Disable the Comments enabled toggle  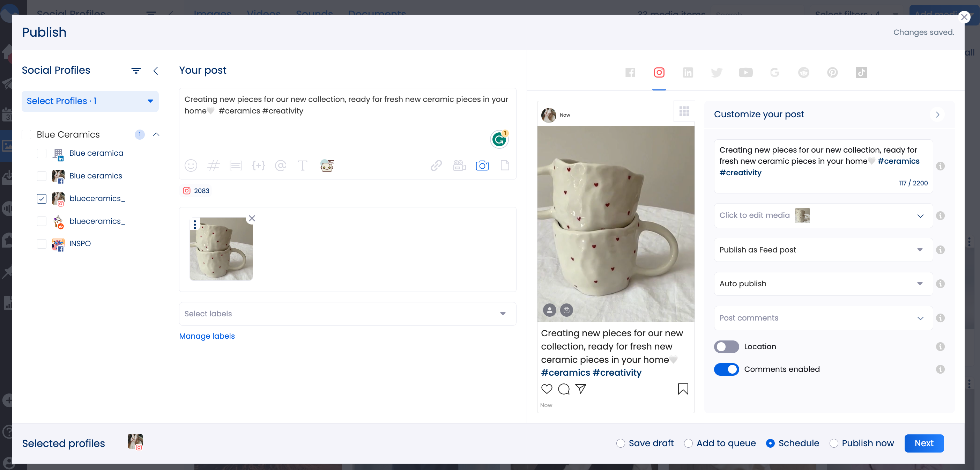click(x=727, y=369)
